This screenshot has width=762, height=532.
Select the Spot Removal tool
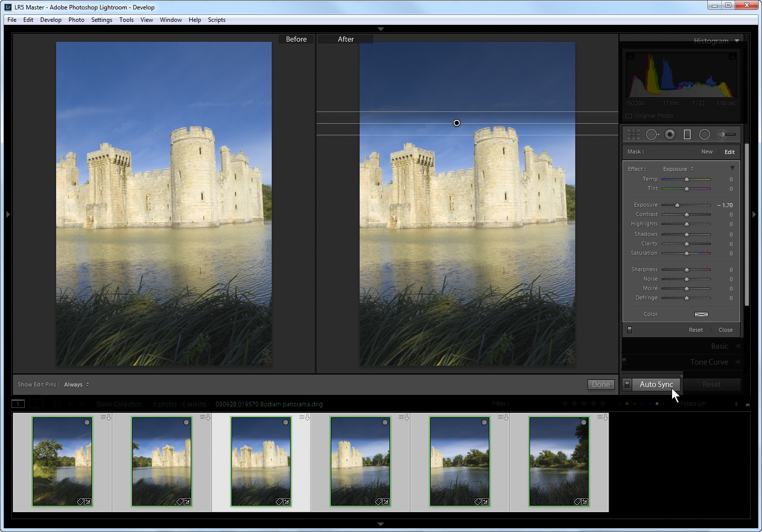point(652,135)
